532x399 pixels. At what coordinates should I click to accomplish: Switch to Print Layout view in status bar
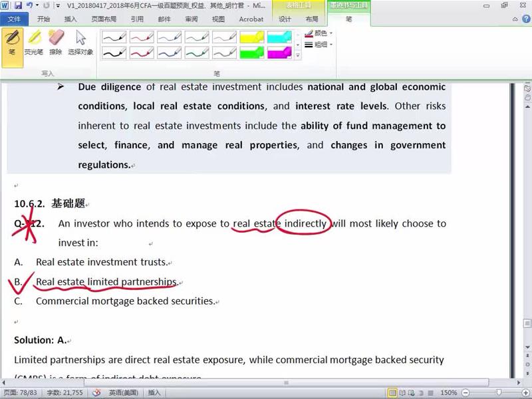(x=393, y=393)
